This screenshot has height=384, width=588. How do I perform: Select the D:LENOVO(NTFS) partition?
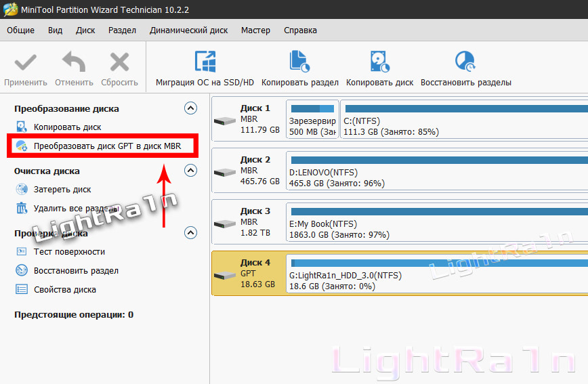[x=437, y=170]
